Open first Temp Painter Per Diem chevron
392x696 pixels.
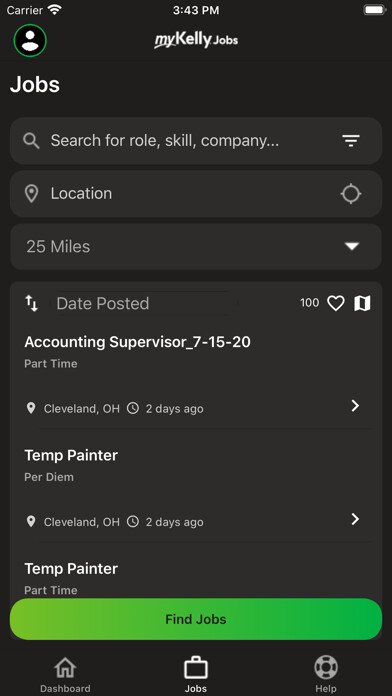(355, 519)
